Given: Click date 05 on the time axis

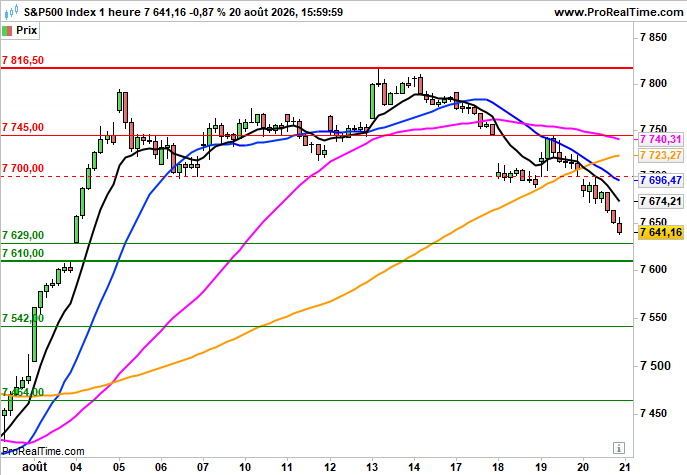Looking at the screenshot, I should click(119, 467).
